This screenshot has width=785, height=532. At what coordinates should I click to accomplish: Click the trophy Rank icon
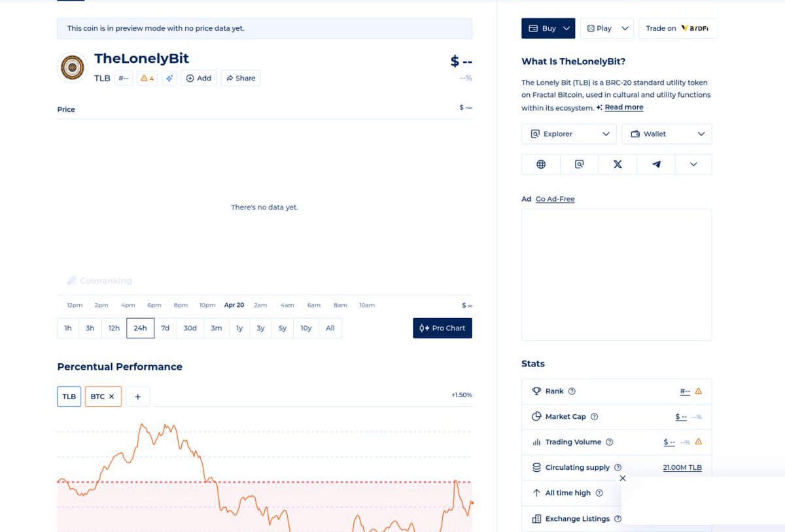click(x=536, y=391)
